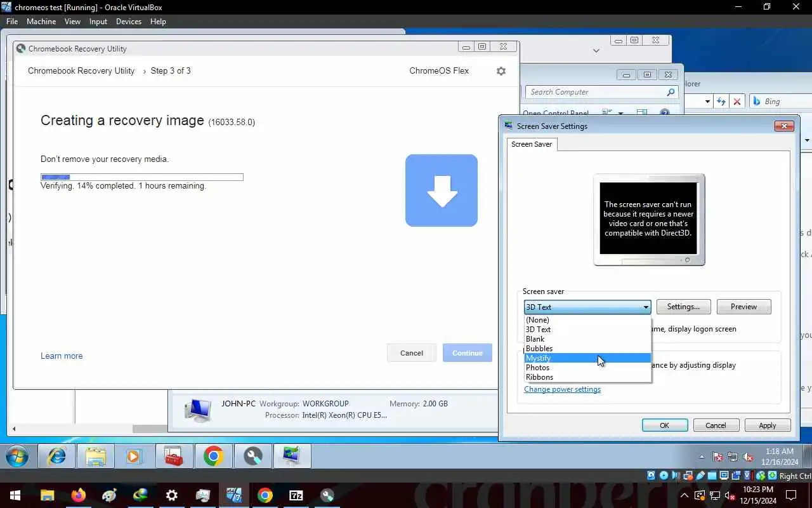This screenshot has height=508, width=812.
Task: Open host File Explorer taskbar icon
Action: [48, 495]
